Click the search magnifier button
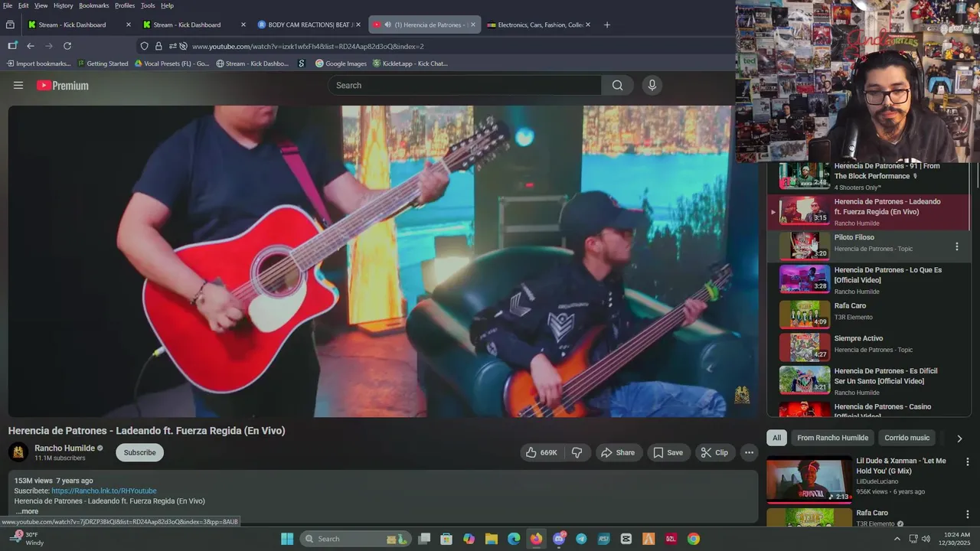The height and width of the screenshot is (551, 980). [617, 86]
